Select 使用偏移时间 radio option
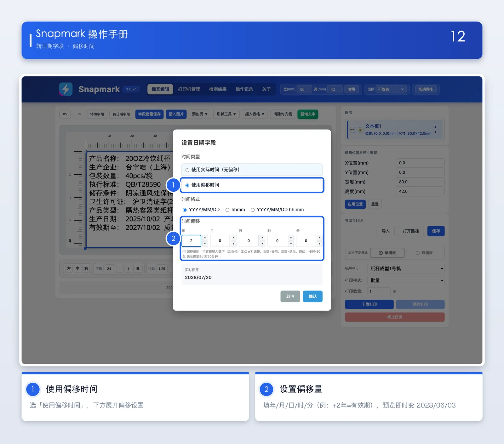 pyautogui.click(x=252, y=185)
